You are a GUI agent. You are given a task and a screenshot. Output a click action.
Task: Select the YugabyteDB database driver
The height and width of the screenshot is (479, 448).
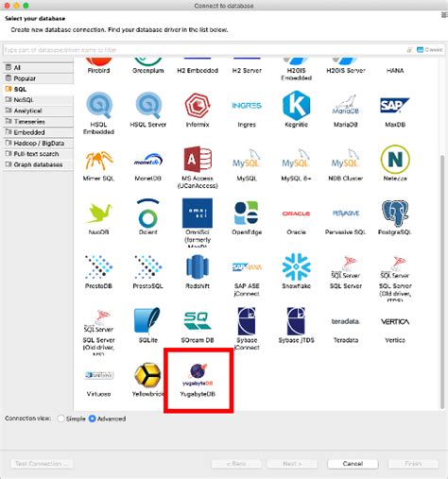pos(198,380)
